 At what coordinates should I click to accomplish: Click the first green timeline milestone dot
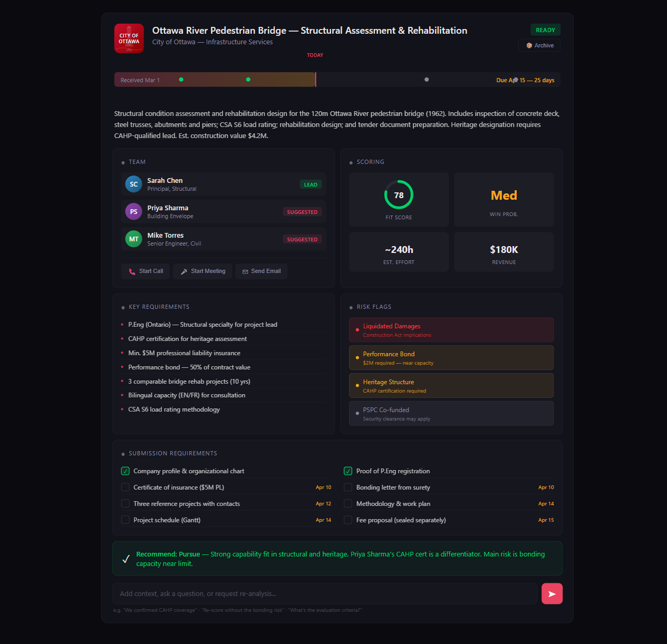coord(181,80)
